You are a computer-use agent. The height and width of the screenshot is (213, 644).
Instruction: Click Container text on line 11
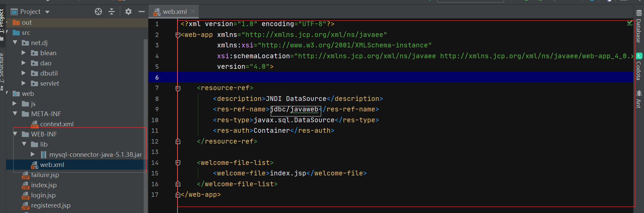(272, 131)
